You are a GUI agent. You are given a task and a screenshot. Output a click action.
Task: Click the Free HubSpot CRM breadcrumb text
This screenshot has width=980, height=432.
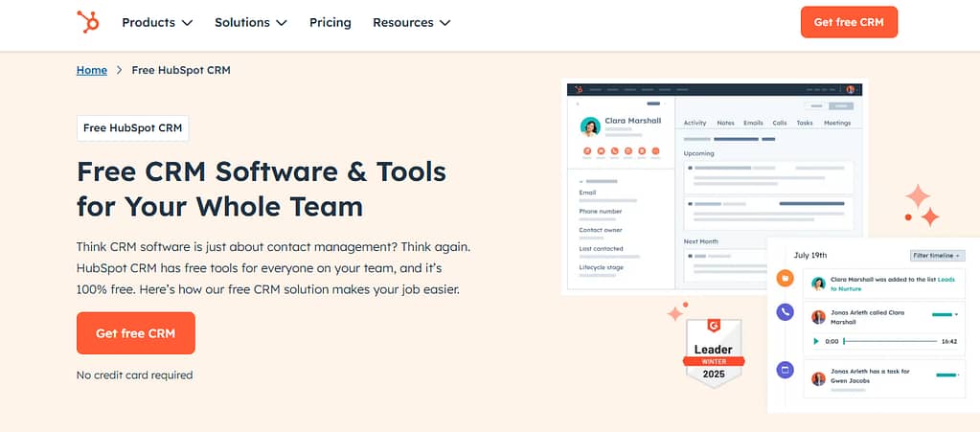click(181, 70)
